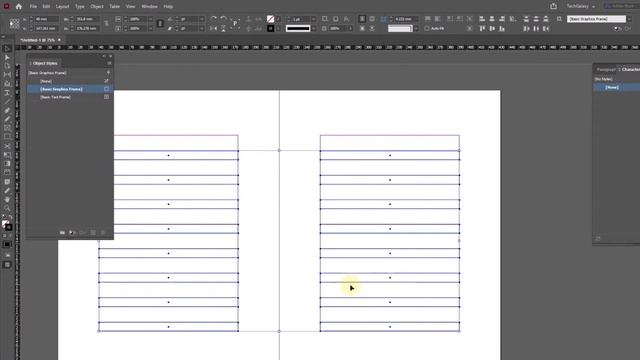This screenshot has width=640, height=360.
Task: Open the stroke weight dropdown
Action: point(313,19)
